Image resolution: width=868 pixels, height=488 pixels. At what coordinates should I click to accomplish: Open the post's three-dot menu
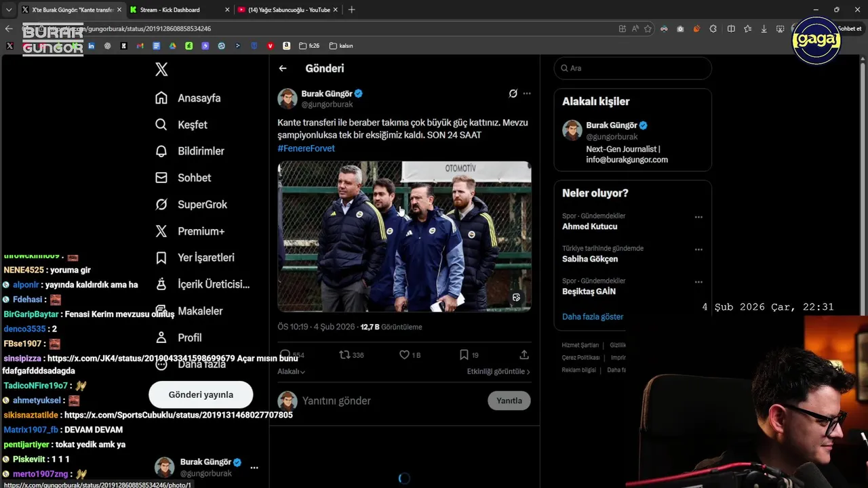[x=527, y=94]
